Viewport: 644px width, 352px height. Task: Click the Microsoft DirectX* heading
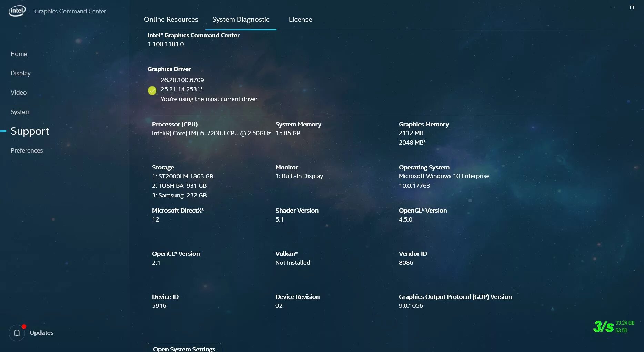(178, 211)
